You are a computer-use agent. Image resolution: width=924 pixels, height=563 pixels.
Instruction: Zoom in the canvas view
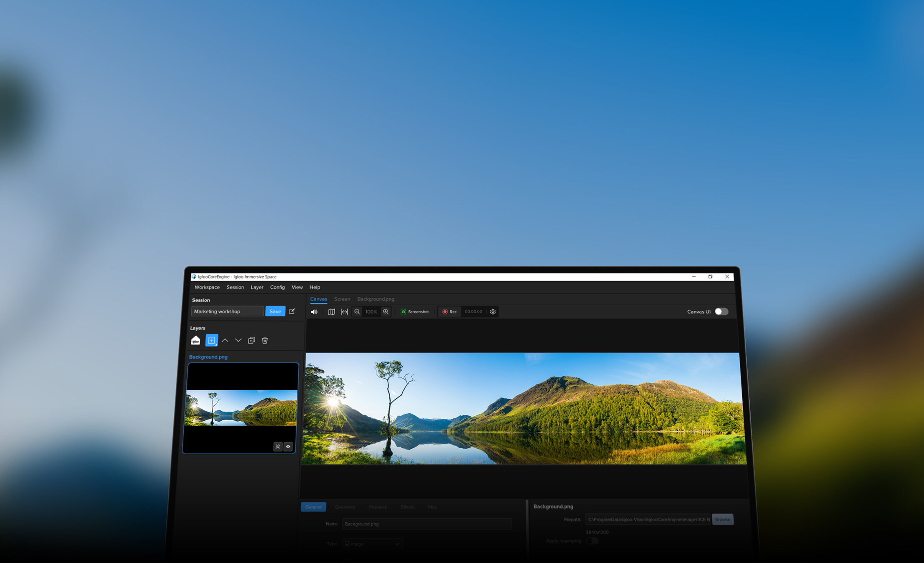(x=386, y=312)
